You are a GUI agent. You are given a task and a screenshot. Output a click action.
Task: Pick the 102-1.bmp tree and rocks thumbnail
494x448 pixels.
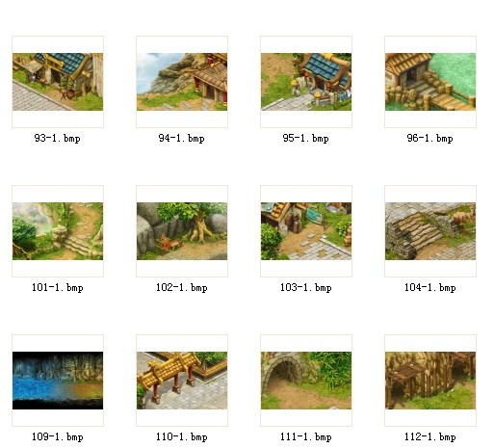(182, 231)
